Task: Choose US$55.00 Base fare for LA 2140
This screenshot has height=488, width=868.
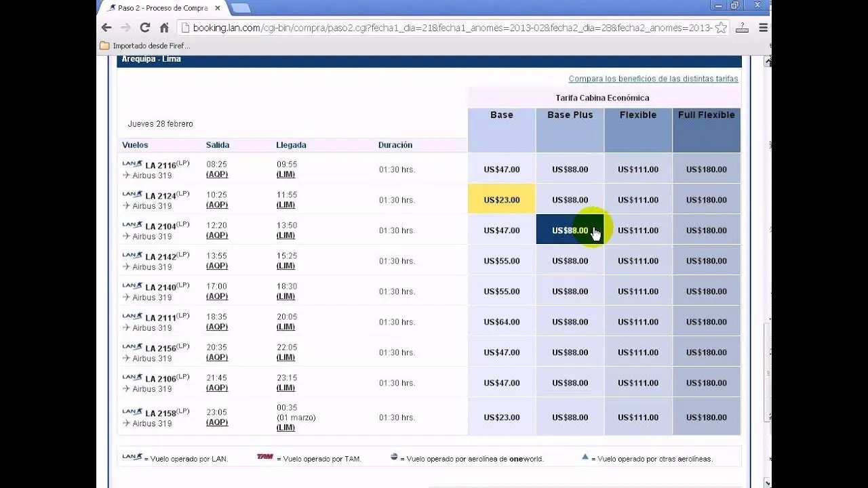Action: 502,291
